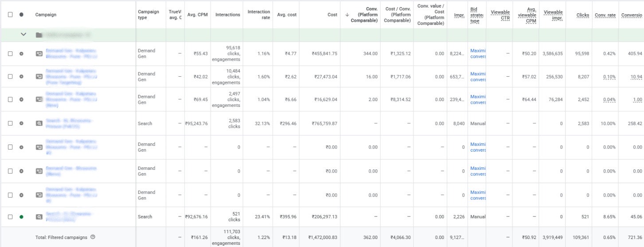The width and height of the screenshot is (644, 247).
Task: Tick the select-all checkbox in the header
Action: (x=10, y=15)
